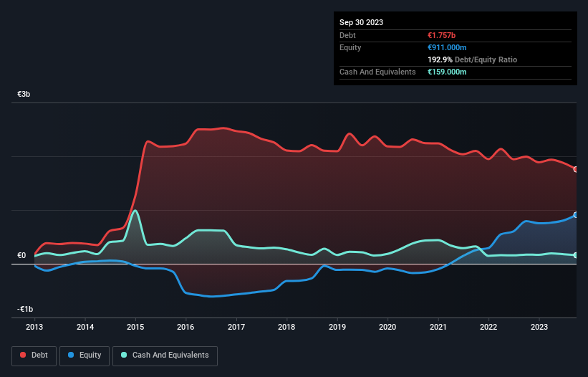The image size is (588, 377).
Task: Click the 2023 x-axis label
Action: (x=539, y=327)
